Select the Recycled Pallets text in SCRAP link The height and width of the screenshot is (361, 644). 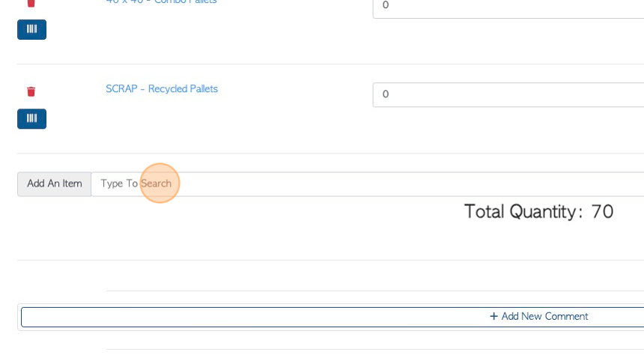pyautogui.click(x=183, y=88)
